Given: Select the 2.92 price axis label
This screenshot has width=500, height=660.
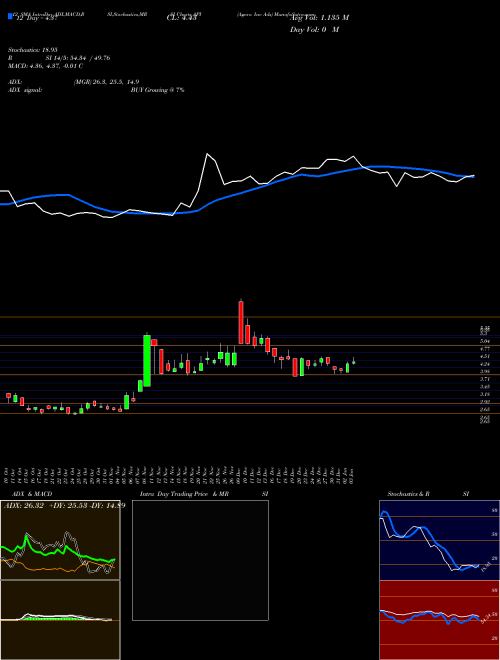Looking at the screenshot, I should click(485, 402).
